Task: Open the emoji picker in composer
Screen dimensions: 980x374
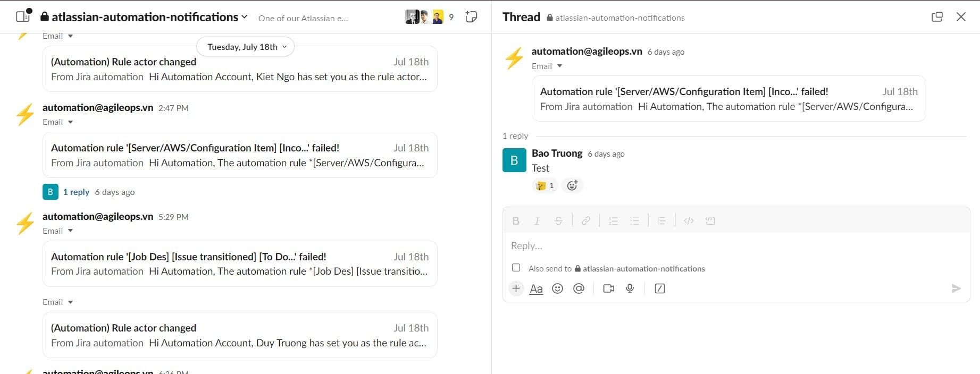Action: tap(557, 288)
